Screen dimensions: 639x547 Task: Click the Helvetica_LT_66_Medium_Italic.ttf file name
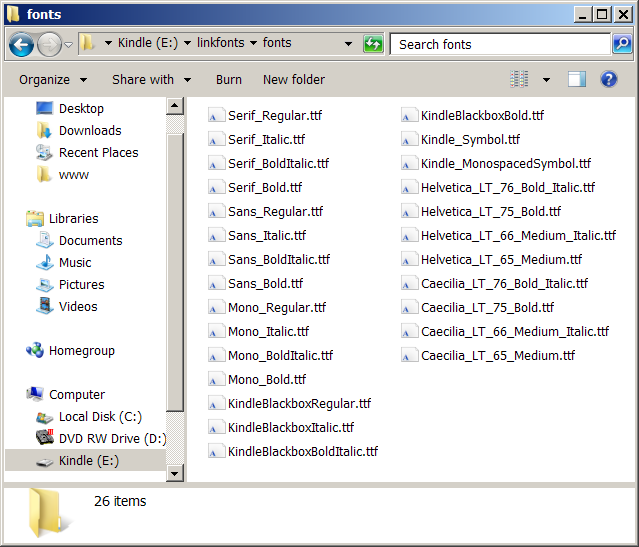tap(518, 236)
